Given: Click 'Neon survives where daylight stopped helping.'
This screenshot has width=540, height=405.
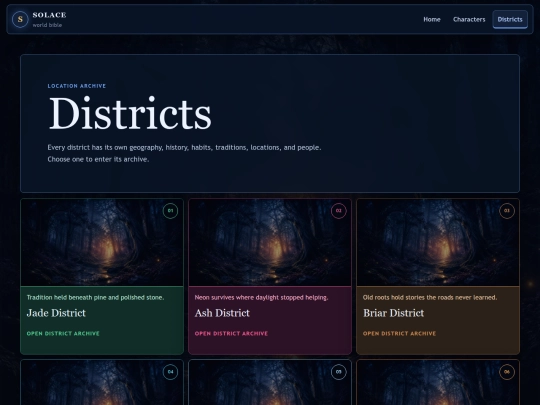Looking at the screenshot, I should tap(261, 298).
